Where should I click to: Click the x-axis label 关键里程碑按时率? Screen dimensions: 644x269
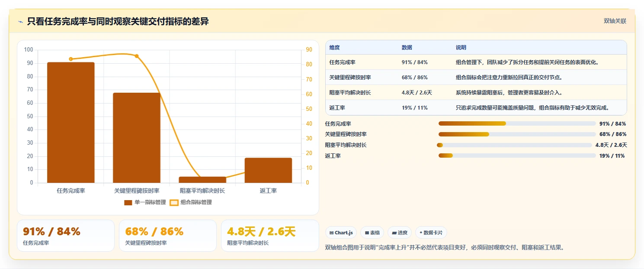tap(137, 191)
